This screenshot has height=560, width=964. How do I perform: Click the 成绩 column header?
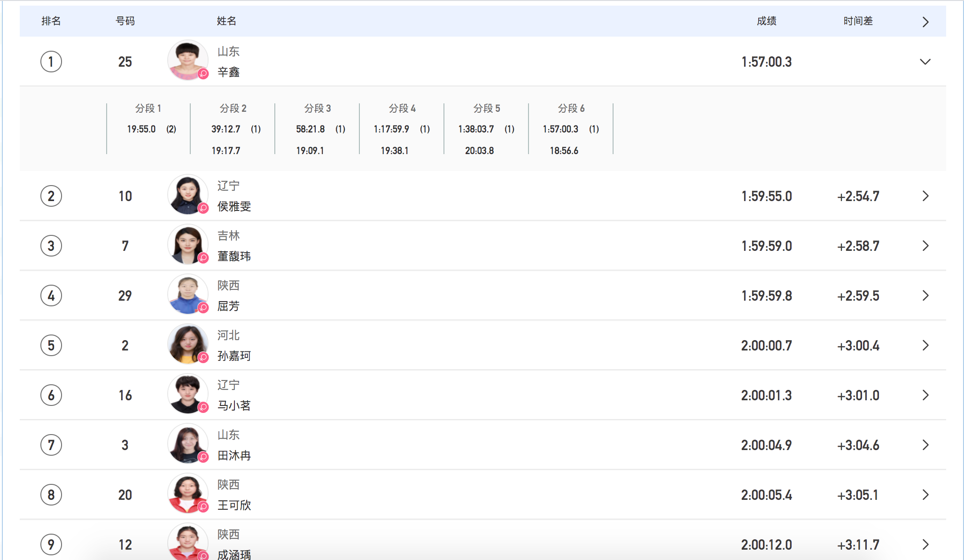766,21
